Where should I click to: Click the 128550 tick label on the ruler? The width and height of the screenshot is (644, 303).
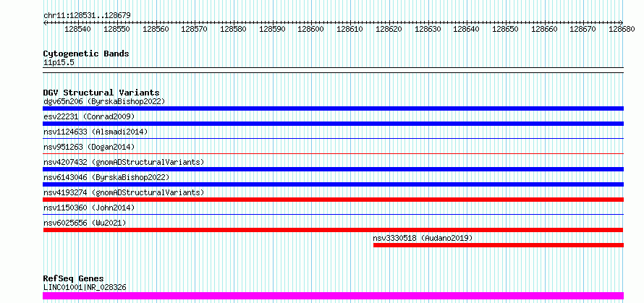pyautogui.click(x=117, y=29)
